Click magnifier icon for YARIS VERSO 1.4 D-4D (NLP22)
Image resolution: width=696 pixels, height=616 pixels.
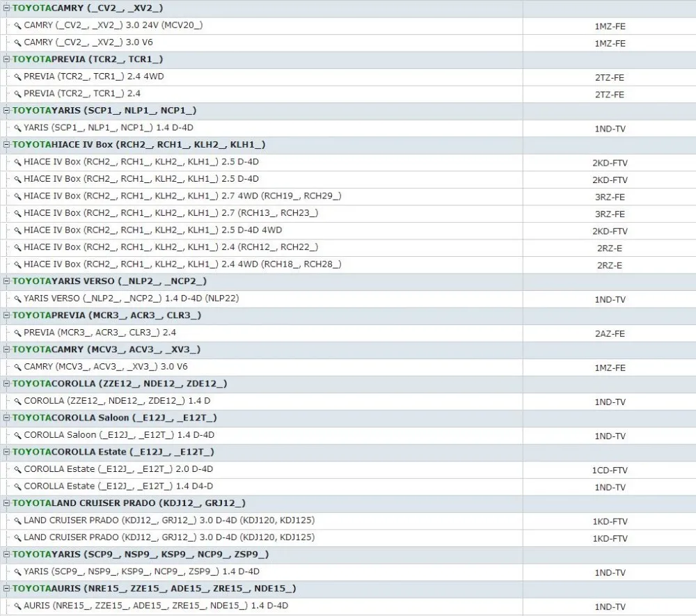click(17, 299)
